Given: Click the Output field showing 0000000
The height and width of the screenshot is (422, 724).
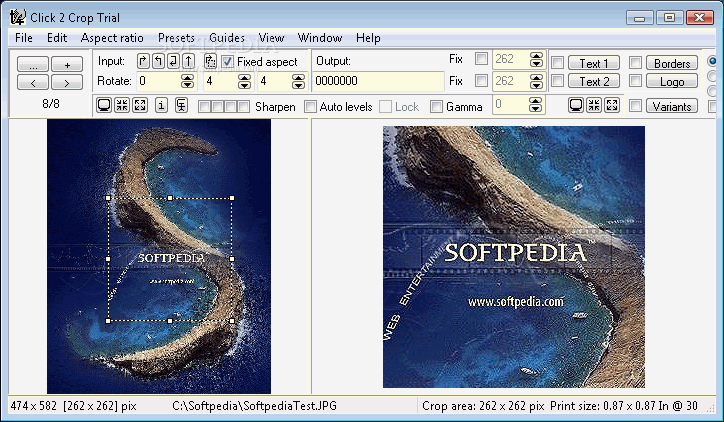Looking at the screenshot, I should [378, 81].
